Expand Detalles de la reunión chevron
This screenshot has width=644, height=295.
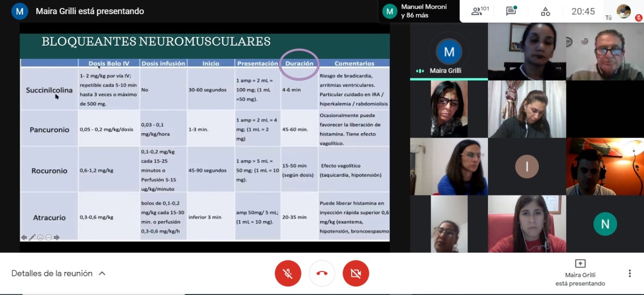pos(102,273)
